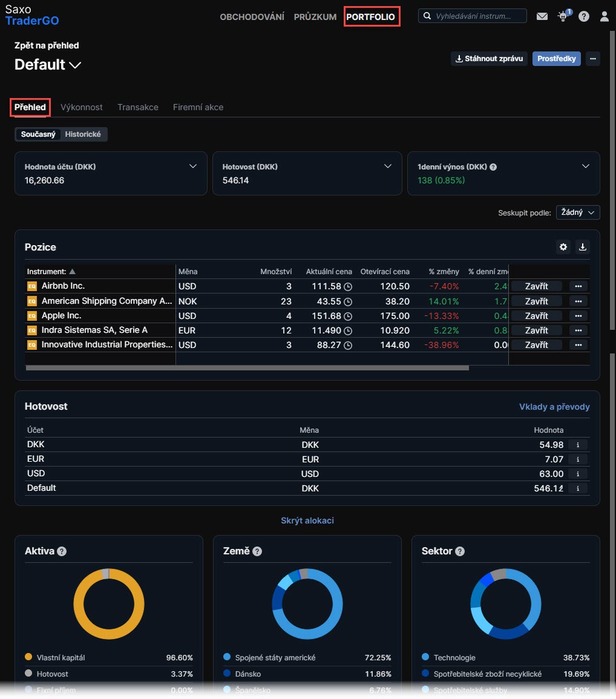Screen dimensions: 616x699
Task: Show info for EUR cash account
Action: click(578, 459)
